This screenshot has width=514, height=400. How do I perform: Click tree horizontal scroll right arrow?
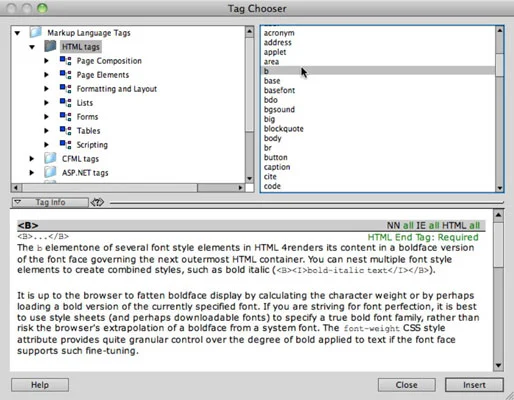241,188
